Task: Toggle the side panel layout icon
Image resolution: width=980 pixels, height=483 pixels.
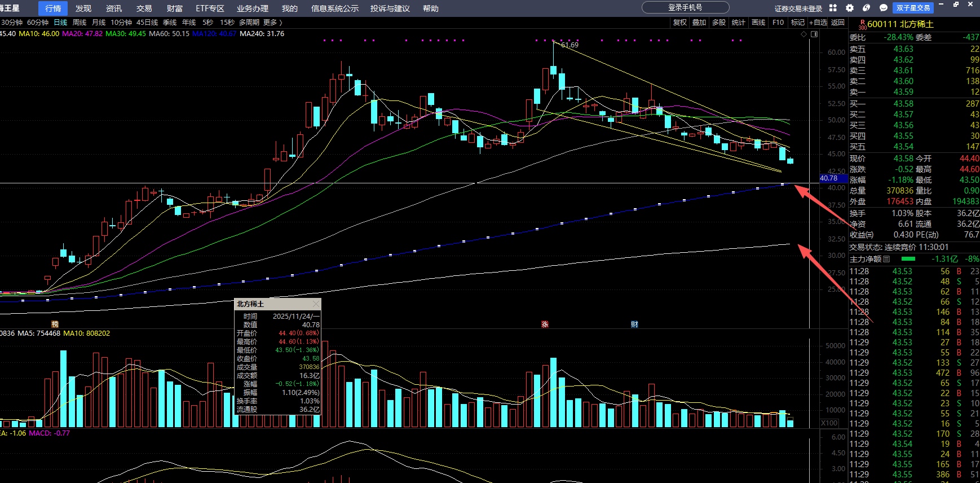Action: click(814, 34)
